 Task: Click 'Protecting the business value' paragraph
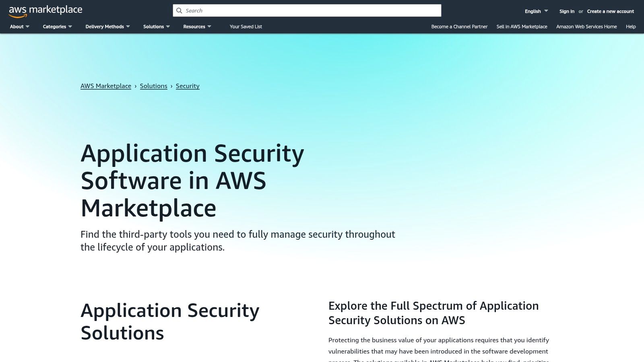point(439,349)
